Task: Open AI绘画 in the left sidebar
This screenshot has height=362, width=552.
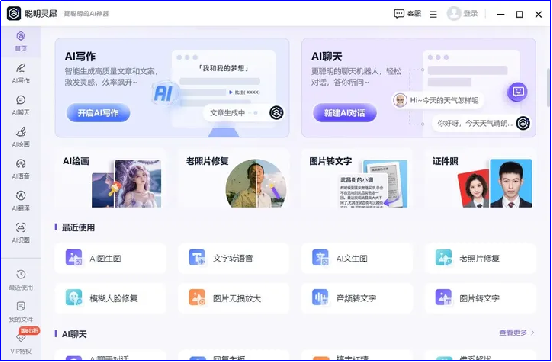Action: (x=20, y=137)
